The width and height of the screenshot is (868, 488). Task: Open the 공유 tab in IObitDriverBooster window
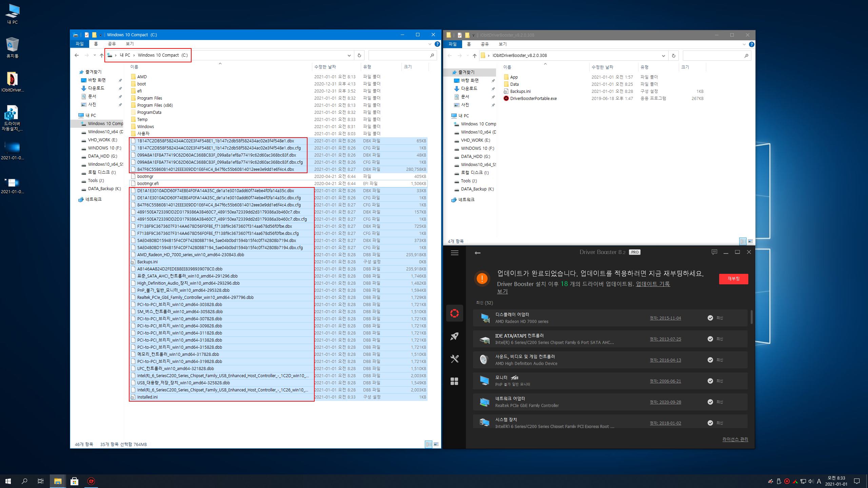(x=485, y=44)
